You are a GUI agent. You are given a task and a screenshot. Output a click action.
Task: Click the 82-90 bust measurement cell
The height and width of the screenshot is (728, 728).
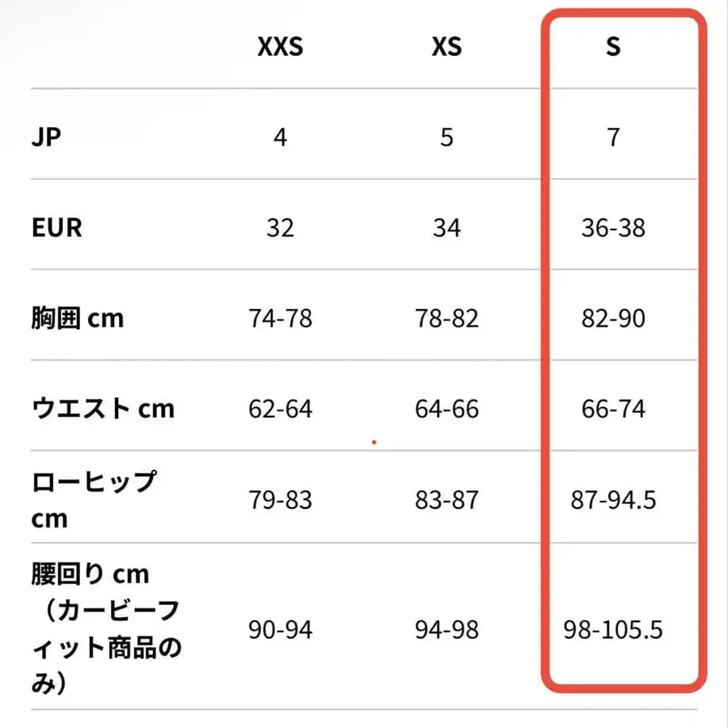point(613,318)
